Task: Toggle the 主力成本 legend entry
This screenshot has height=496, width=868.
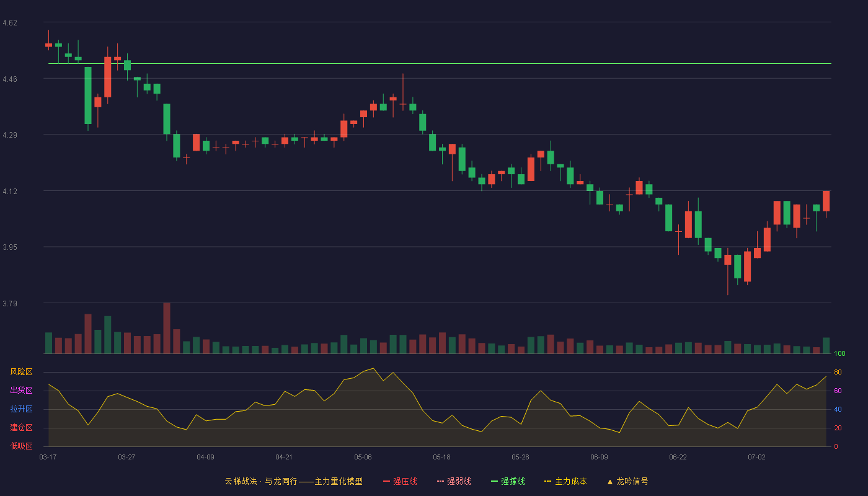Action: coord(565,481)
